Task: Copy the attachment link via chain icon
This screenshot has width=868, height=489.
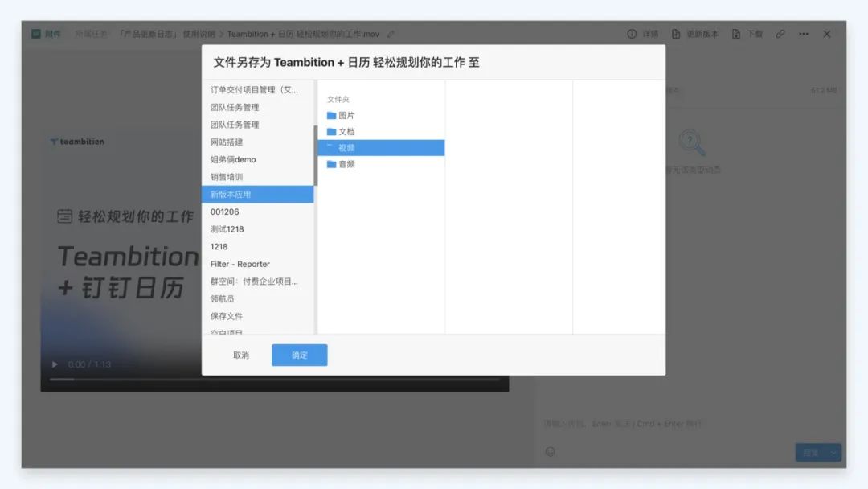Action: 780,35
